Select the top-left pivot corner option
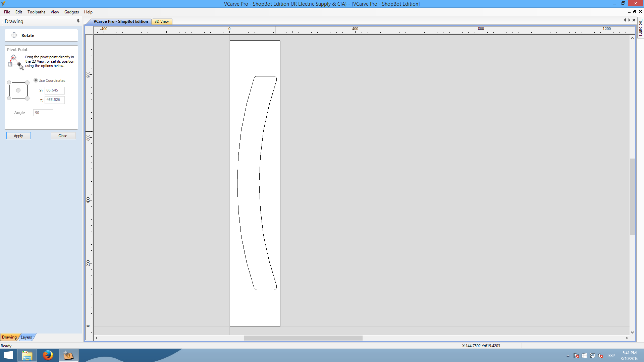The image size is (644, 362). tap(9, 82)
